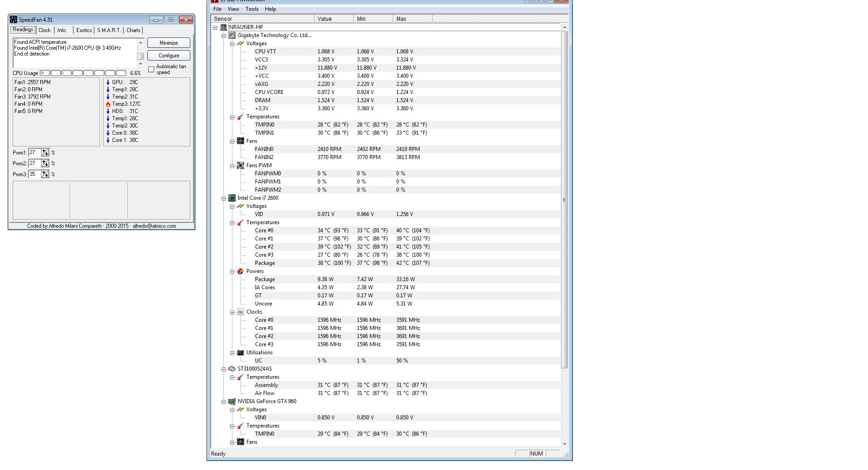The height and width of the screenshot is (470, 868).
Task: Click the Pwm3 stepper arrows
Action: tap(45, 174)
